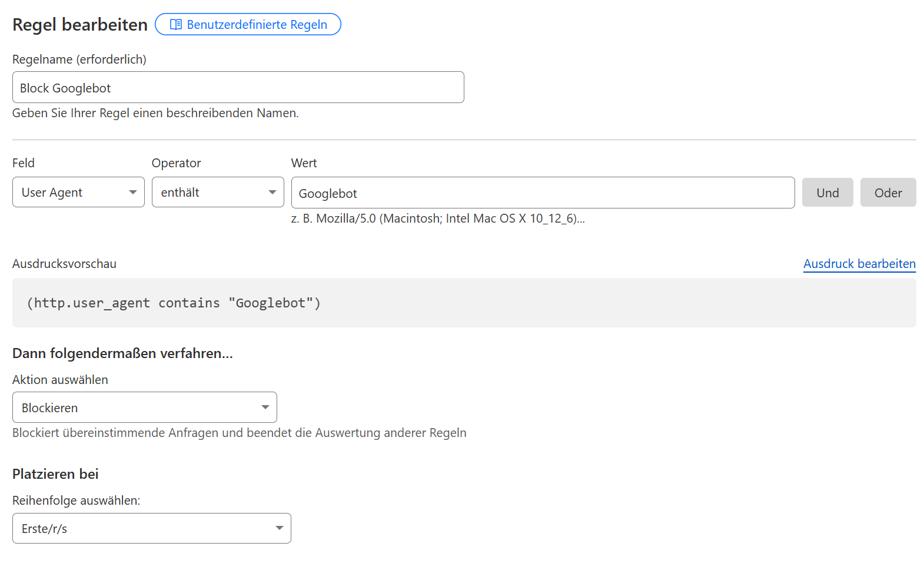Screen dimensions: 924x563
Task: Click the caret arrow in User Agent selector
Action: [x=133, y=193]
